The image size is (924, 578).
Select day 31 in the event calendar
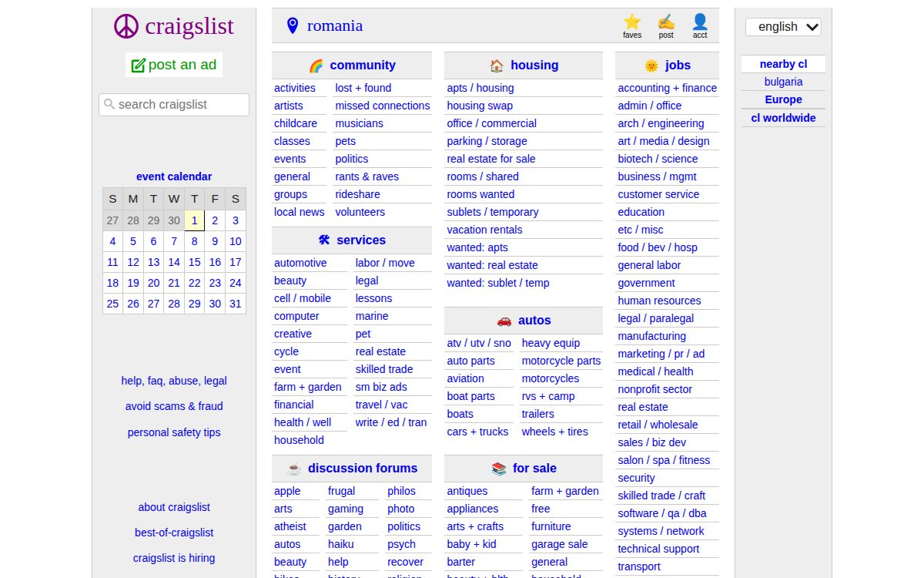click(x=236, y=304)
